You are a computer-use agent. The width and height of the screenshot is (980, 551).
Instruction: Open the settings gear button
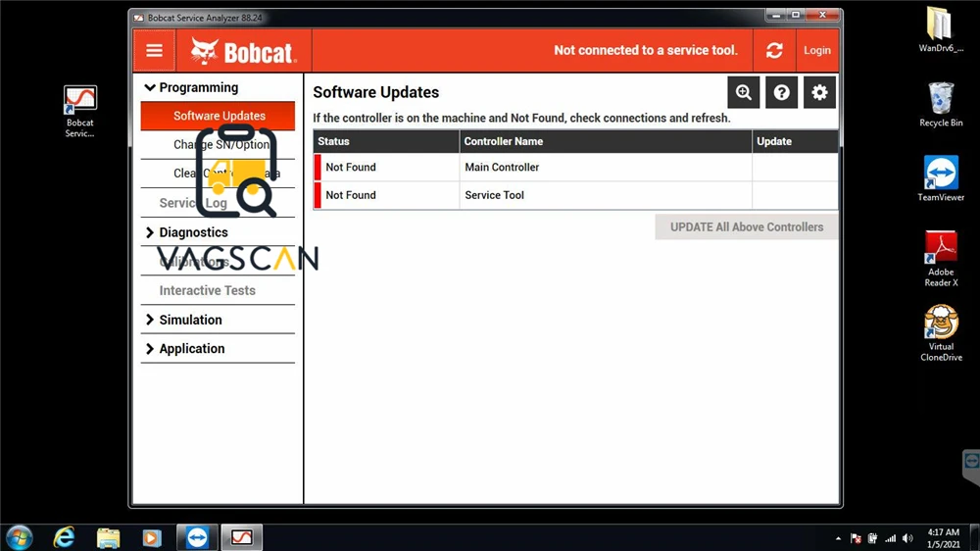[819, 92]
